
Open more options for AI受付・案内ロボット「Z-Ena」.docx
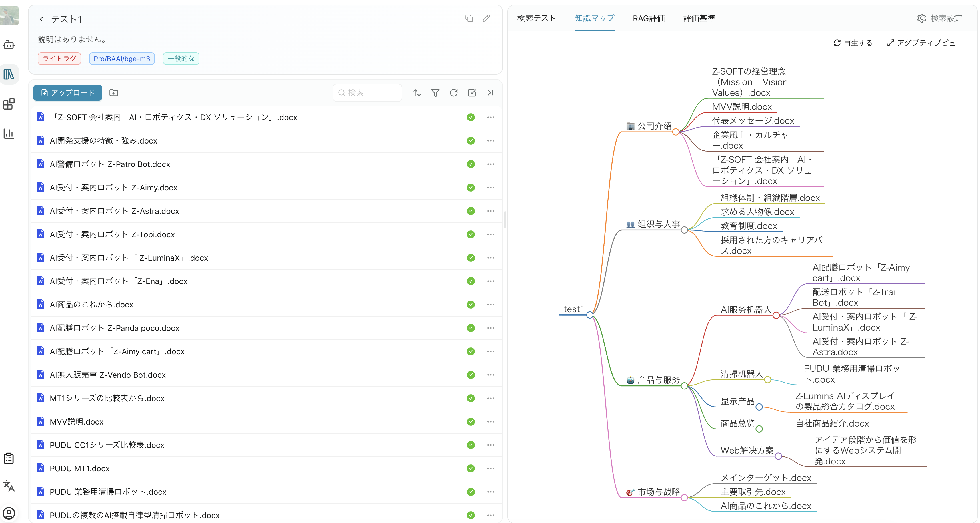point(491,281)
